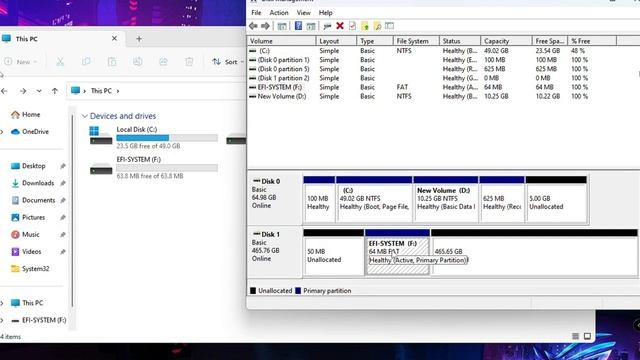Select the EFI-SYSTEM (F:) volume list row
Screen dimensions: 640x360
pyautogui.click(x=432, y=87)
